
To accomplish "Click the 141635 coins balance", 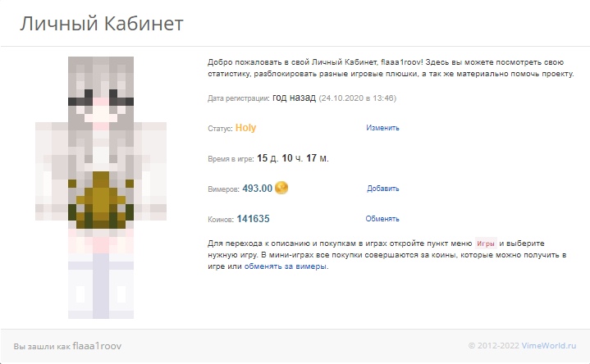I will click(254, 219).
